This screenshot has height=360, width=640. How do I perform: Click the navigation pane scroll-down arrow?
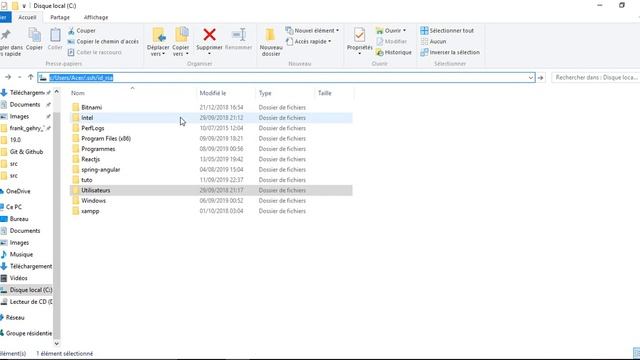click(x=57, y=344)
